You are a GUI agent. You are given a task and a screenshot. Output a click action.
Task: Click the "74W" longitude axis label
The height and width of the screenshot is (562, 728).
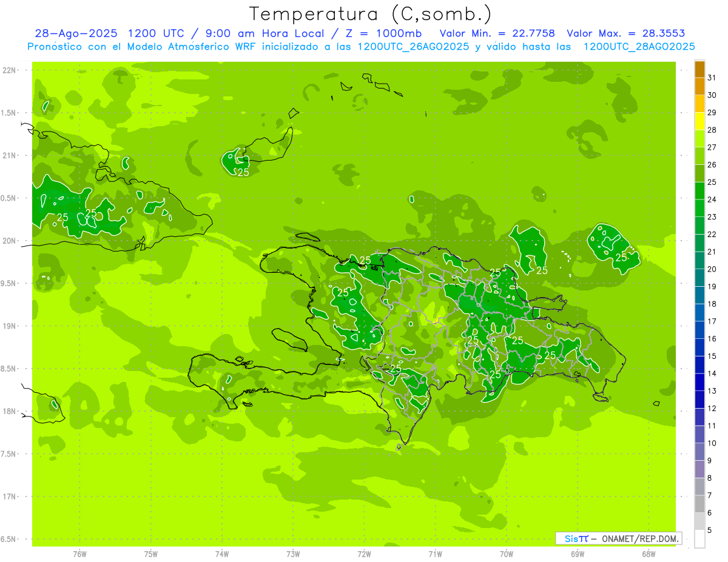pos(222,554)
